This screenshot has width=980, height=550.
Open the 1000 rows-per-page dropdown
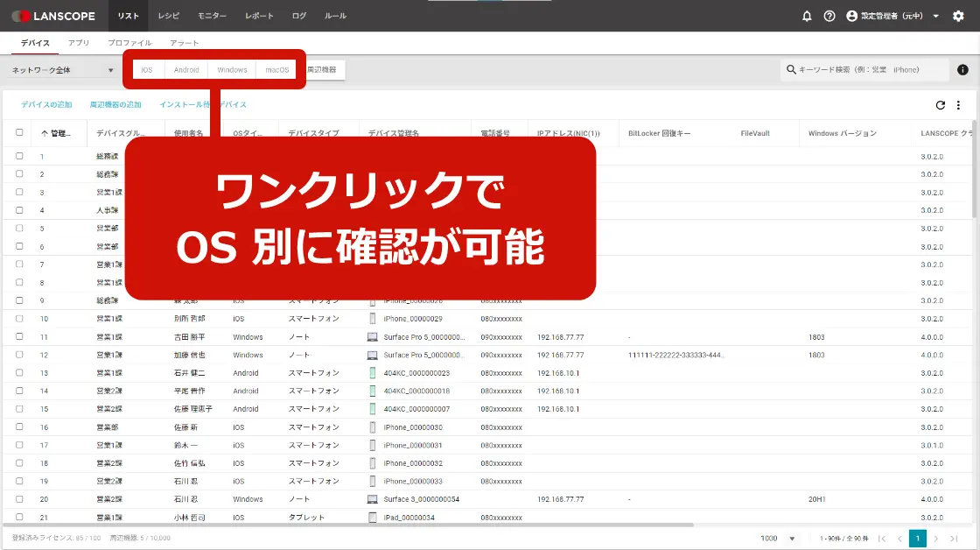[778, 539]
